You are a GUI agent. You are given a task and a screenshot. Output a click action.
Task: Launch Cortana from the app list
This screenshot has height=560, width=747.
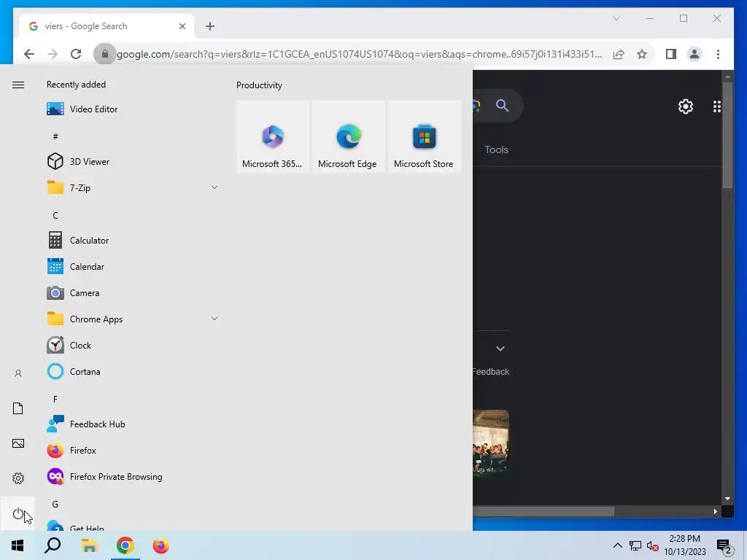(x=133, y=371)
